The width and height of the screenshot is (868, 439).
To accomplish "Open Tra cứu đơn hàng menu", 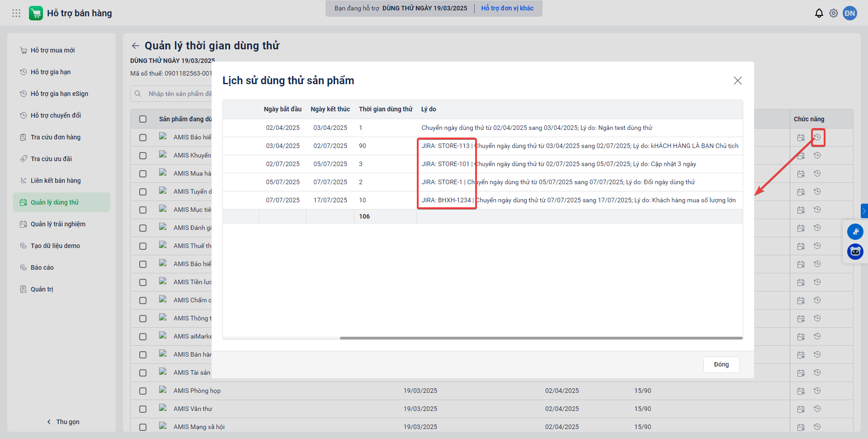I will pyautogui.click(x=61, y=137).
